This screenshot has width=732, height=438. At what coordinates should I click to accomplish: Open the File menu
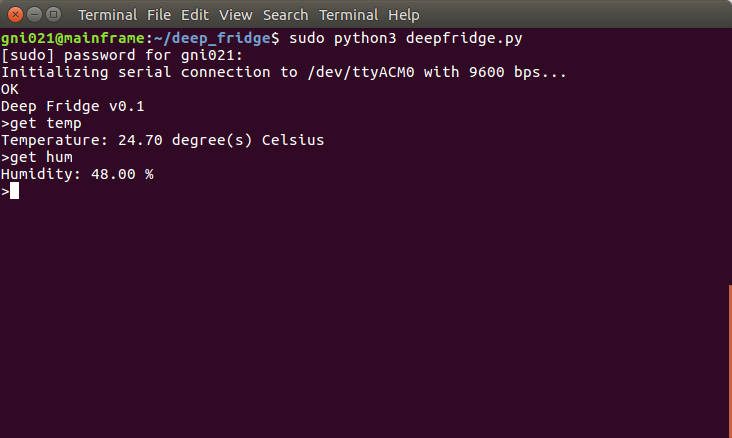159,16
